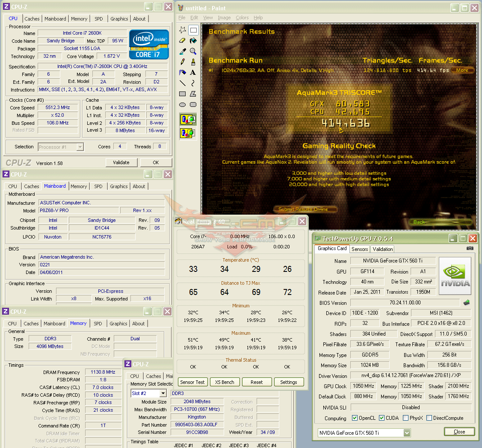Click the Validate button in CPU-Z
Image resolution: width=482 pixels, height=448 pixels.
click(121, 162)
